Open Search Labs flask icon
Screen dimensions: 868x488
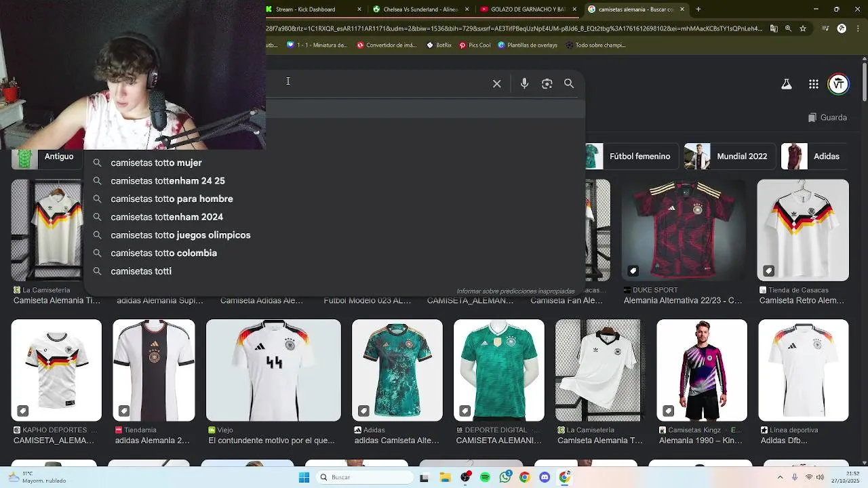[787, 84]
